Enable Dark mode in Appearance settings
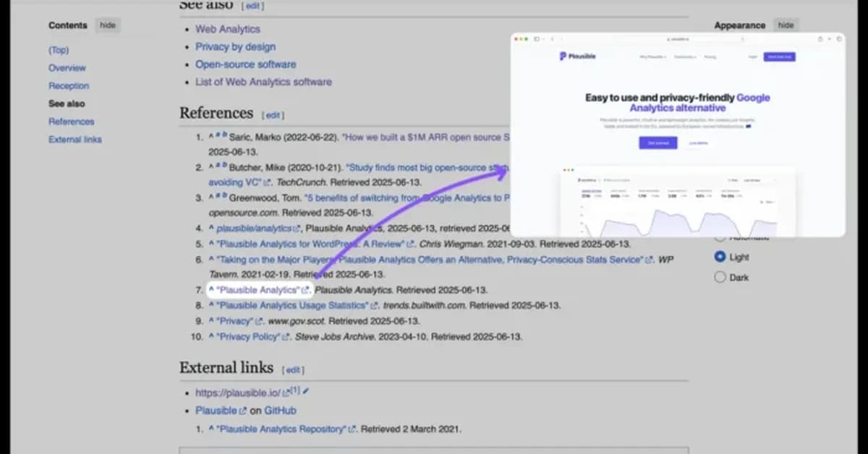The width and height of the screenshot is (868, 454). click(720, 277)
